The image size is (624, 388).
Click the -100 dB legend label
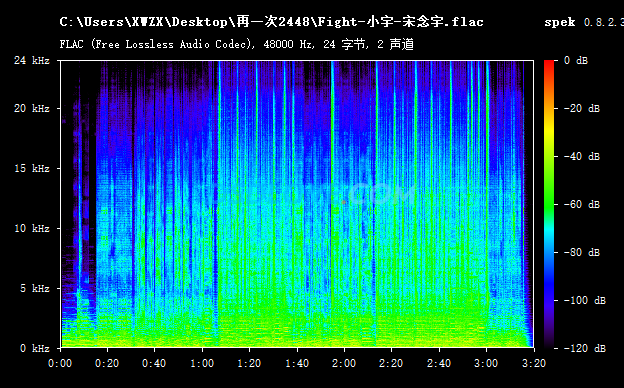[x=585, y=300]
